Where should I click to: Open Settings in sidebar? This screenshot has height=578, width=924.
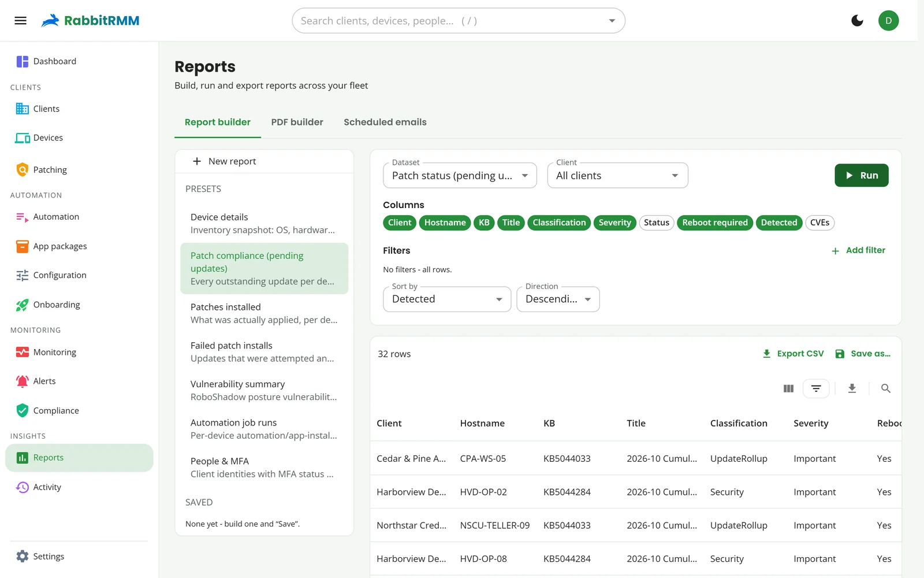click(79, 556)
